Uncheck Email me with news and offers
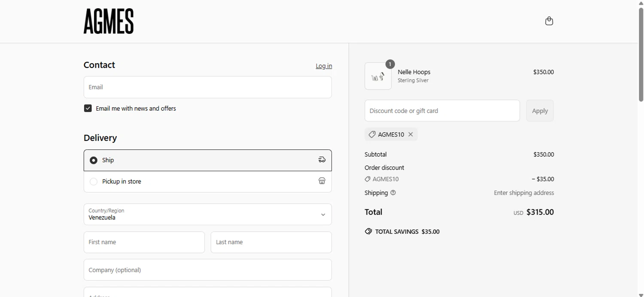The width and height of the screenshot is (644, 297). (x=88, y=108)
